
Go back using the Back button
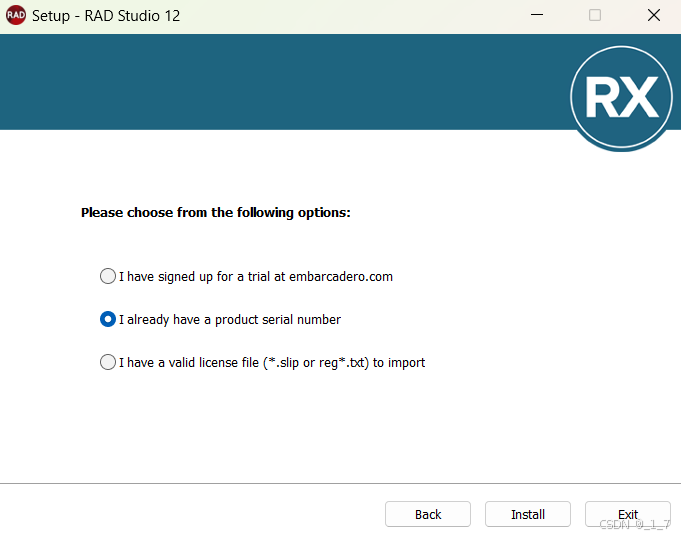428,514
